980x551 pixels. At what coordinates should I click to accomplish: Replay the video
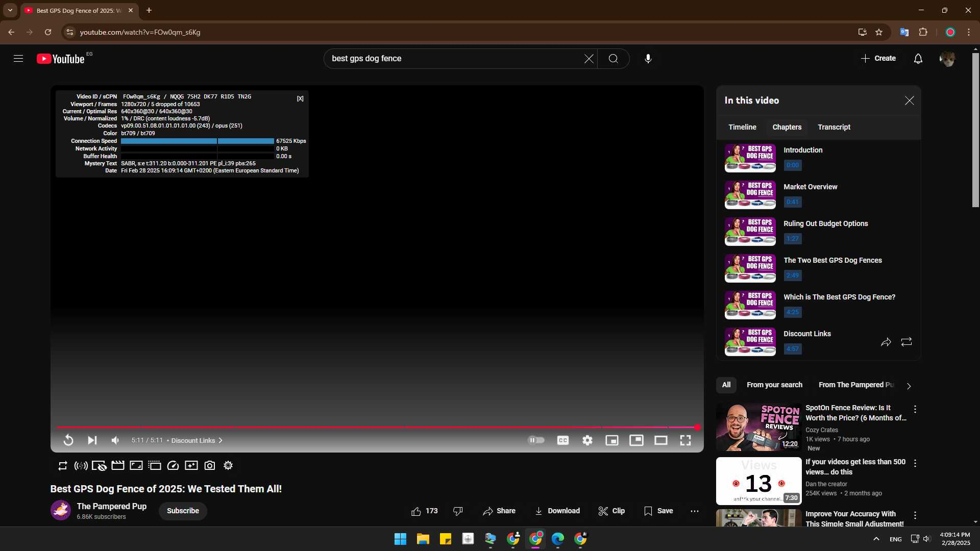pyautogui.click(x=68, y=440)
